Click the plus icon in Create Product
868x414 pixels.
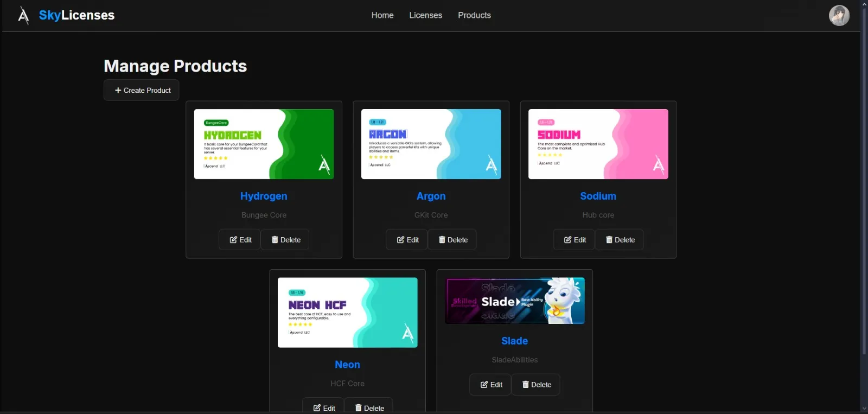point(118,91)
